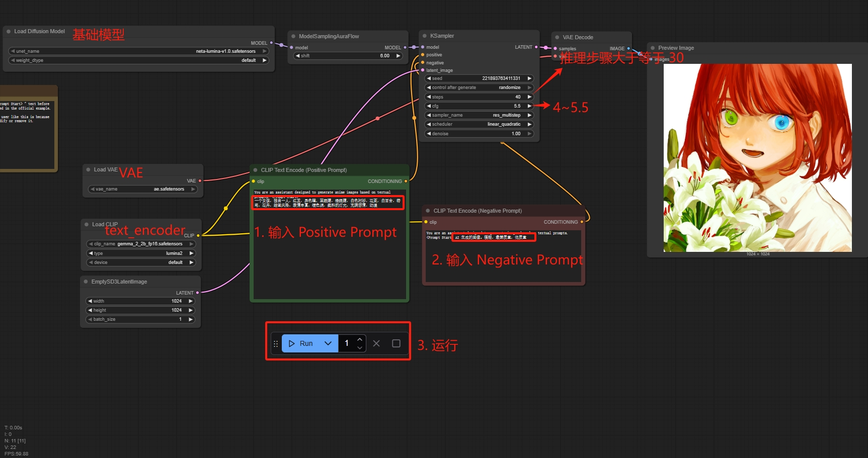Viewport: 868px width, 458px height.
Task: Collapse the VAE Decode node
Action: click(557, 37)
